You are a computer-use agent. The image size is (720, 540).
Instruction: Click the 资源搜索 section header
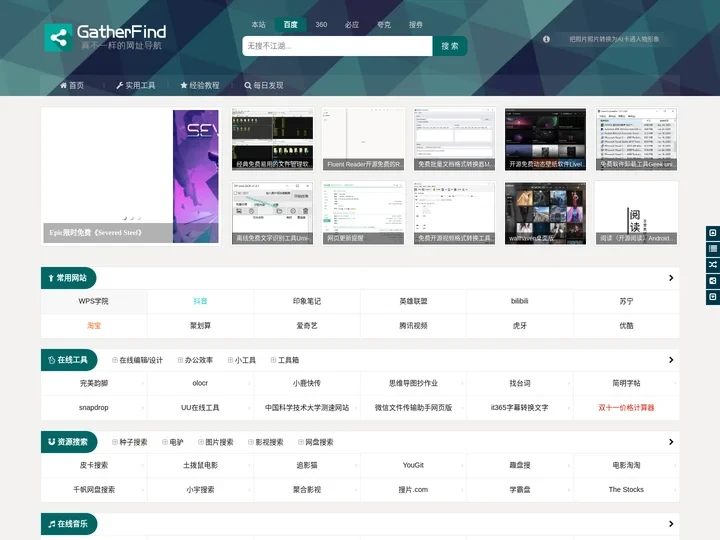[x=69, y=442]
